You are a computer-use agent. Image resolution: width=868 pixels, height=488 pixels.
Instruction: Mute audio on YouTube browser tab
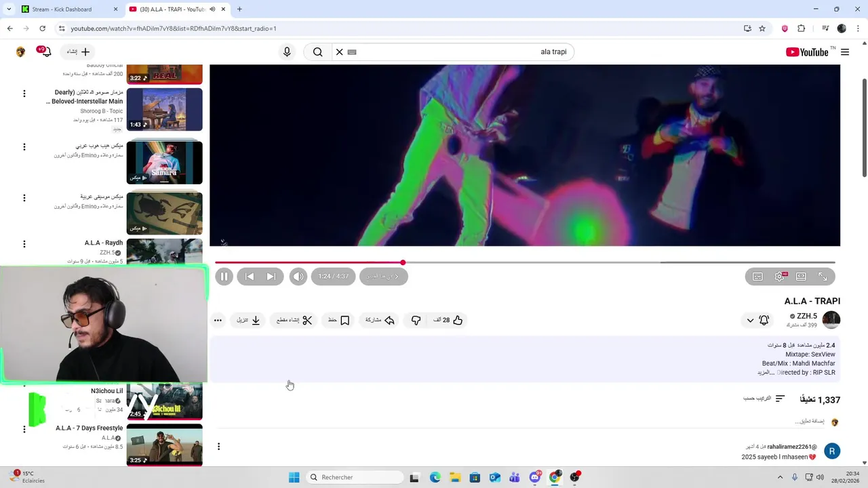point(212,9)
